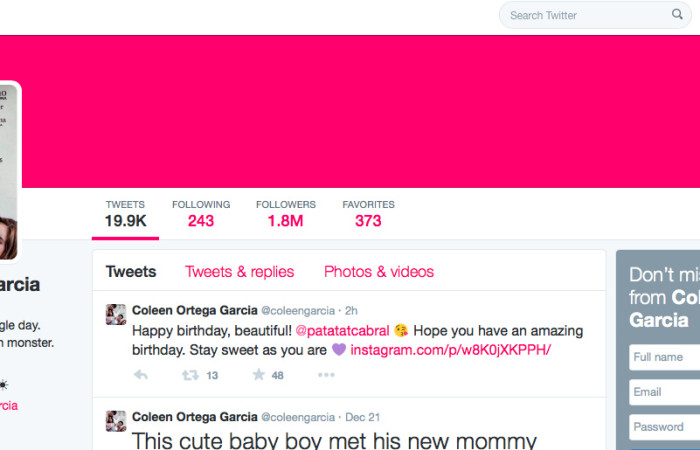Open the @patatatcabral mention link
This screenshot has height=450, width=700.
[x=342, y=331]
